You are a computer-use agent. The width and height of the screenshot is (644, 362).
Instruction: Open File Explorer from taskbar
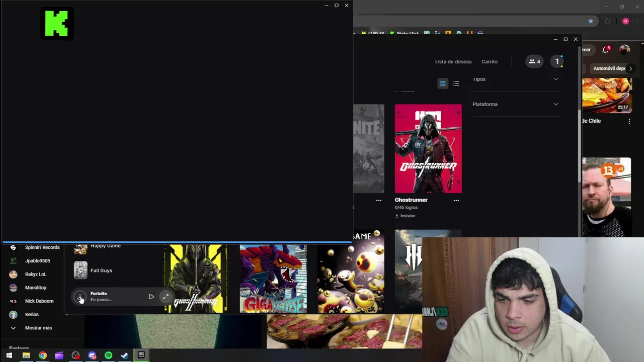click(26, 355)
